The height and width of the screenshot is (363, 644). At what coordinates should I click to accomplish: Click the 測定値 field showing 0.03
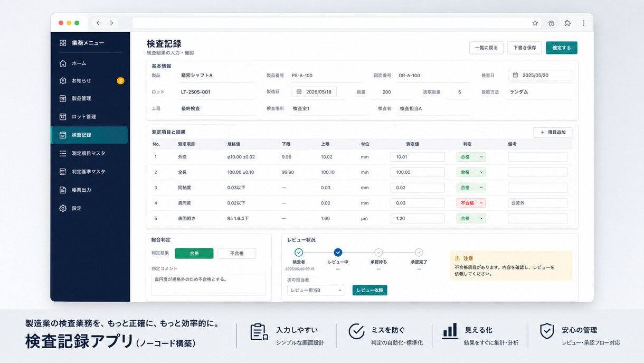tap(418, 203)
